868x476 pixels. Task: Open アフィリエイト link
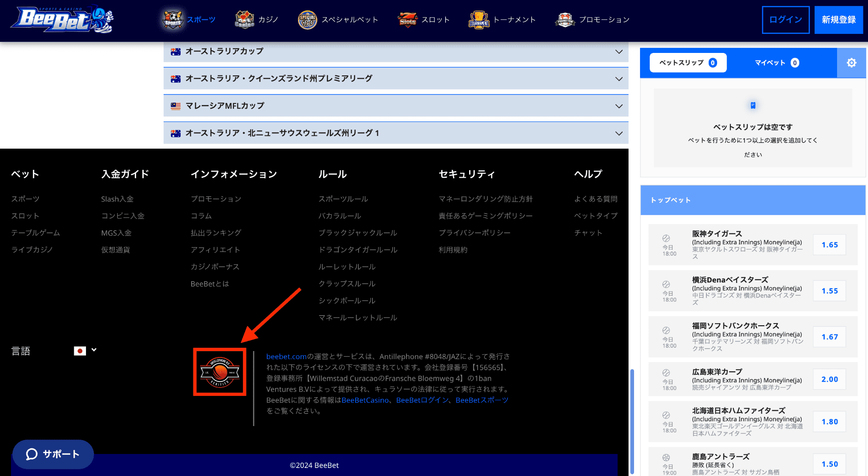215,250
